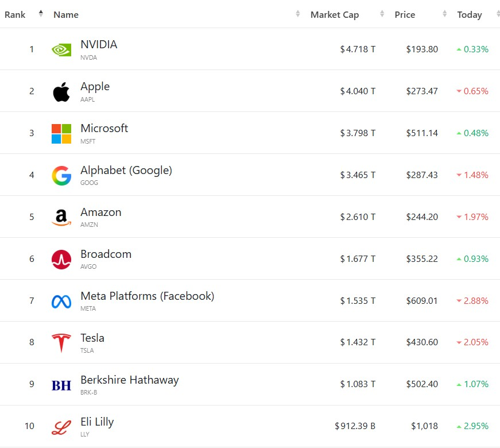This screenshot has height=448, width=500.
Task: Sort by Price using its sort arrows
Action: [445, 14]
